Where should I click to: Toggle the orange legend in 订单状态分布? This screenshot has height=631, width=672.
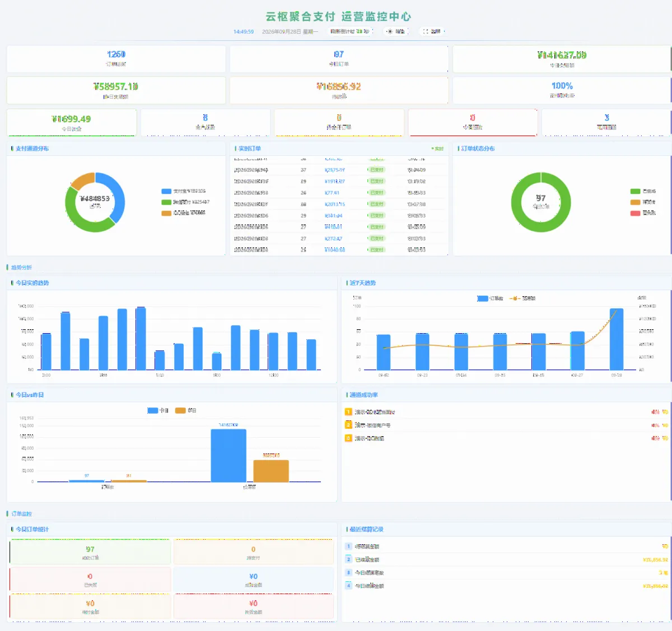click(x=643, y=202)
